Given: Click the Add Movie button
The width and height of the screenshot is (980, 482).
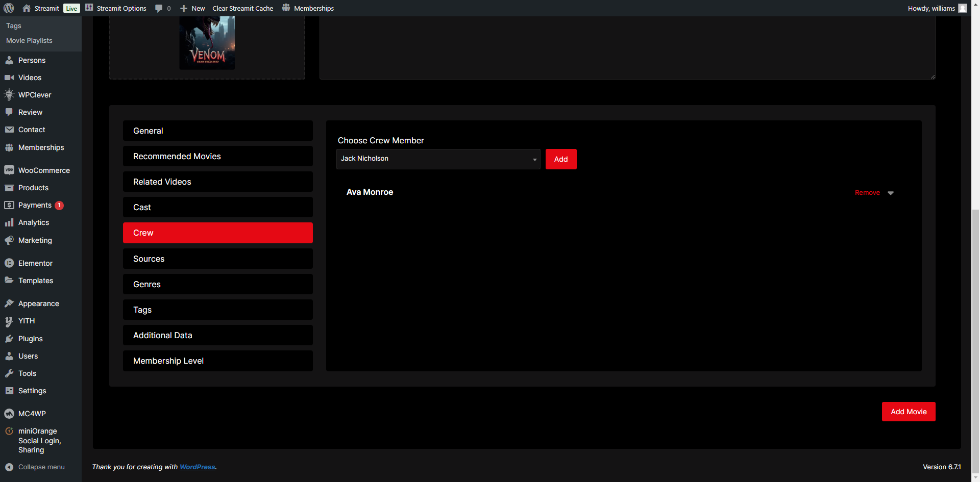Looking at the screenshot, I should point(909,412).
